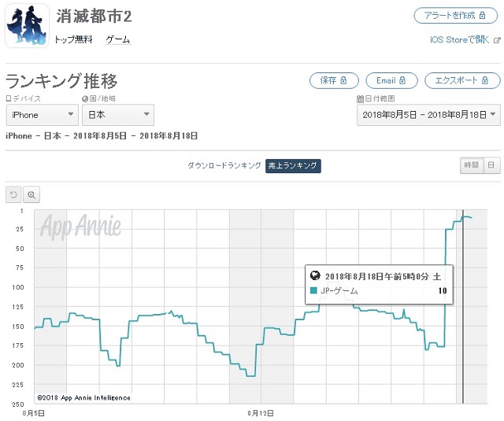Click the rank value 10 in tooltip
Screen dimensions: 504x421
click(x=443, y=290)
